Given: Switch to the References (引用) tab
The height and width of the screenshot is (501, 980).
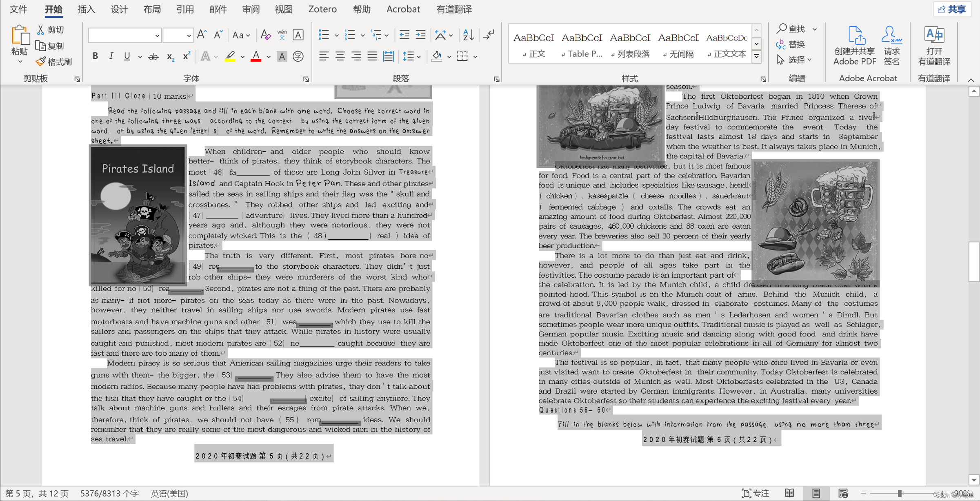Looking at the screenshot, I should (185, 9).
